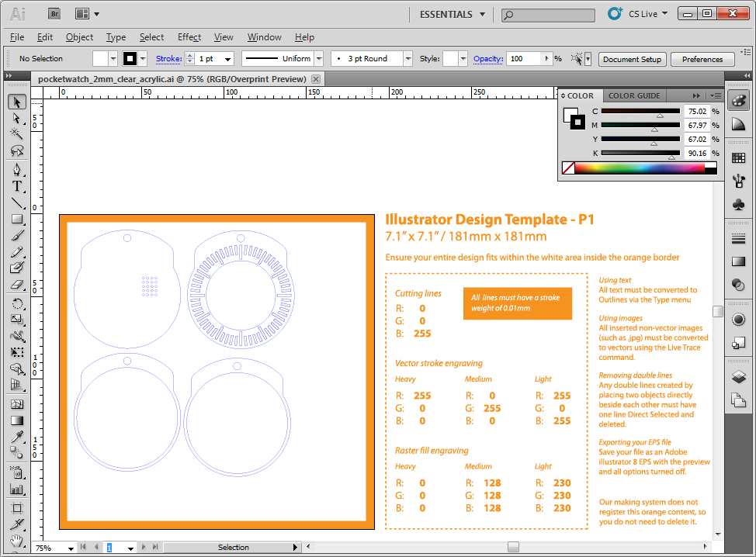Image resolution: width=756 pixels, height=557 pixels.
Task: Click the Preferences button
Action: (x=702, y=59)
